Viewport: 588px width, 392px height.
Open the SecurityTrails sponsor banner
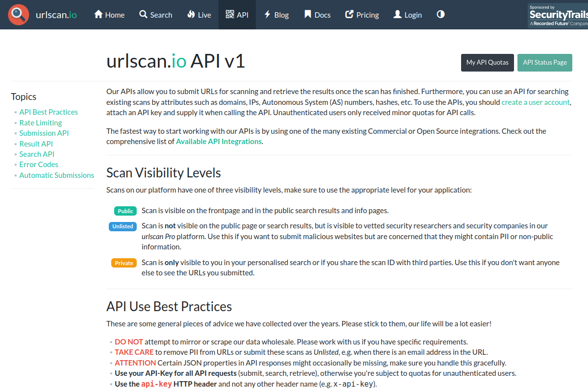point(558,16)
